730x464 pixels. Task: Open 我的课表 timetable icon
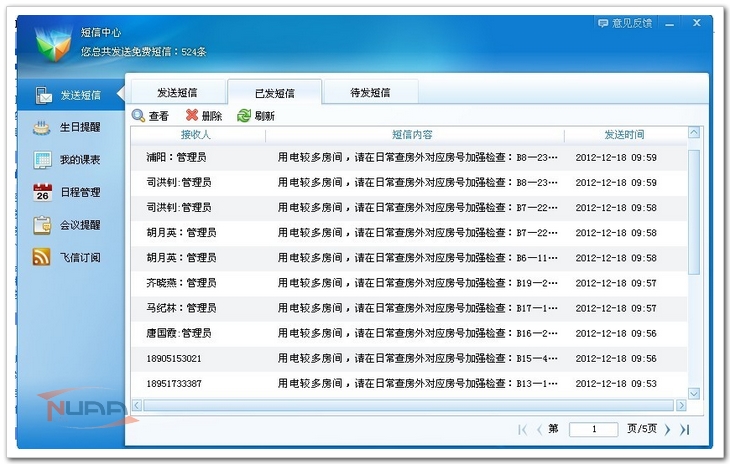[x=42, y=159]
